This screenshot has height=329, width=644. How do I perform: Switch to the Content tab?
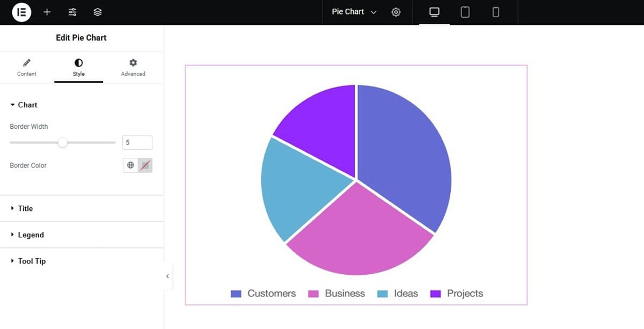27,68
